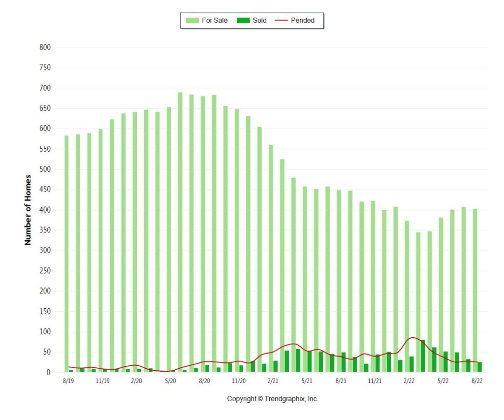Click the 500 y-axis label
The image size is (504, 420).
[45, 169]
